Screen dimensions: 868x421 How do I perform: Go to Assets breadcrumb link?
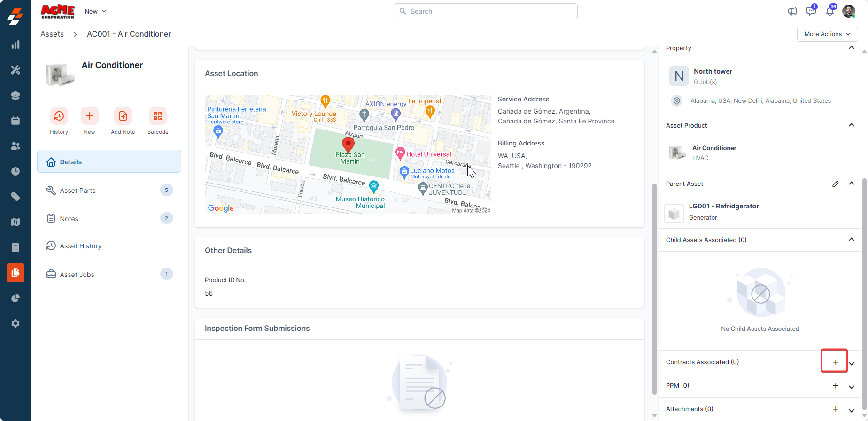click(52, 34)
